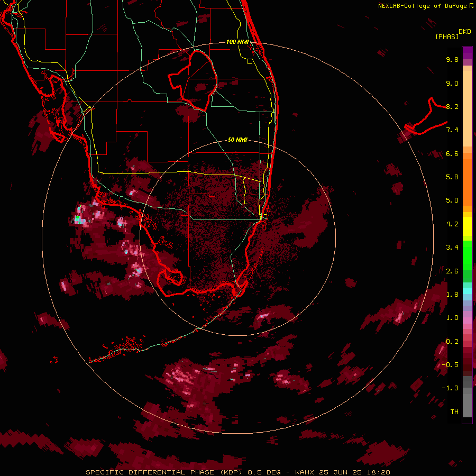Click the [PHAS] legend unit label
Screen dimensions: 476x476
(x=447, y=37)
